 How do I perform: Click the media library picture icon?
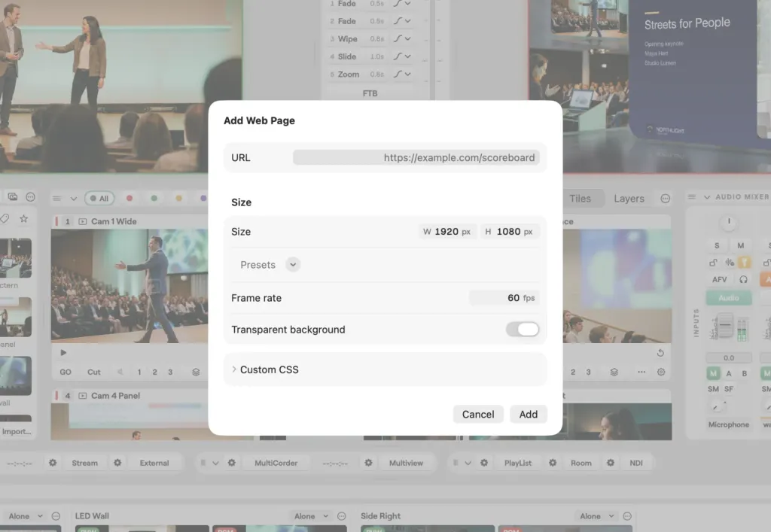point(12,197)
